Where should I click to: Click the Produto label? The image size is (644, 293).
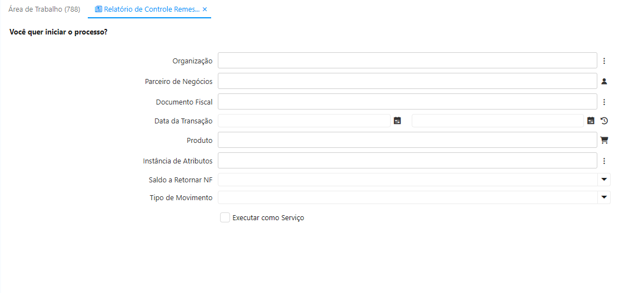point(199,140)
